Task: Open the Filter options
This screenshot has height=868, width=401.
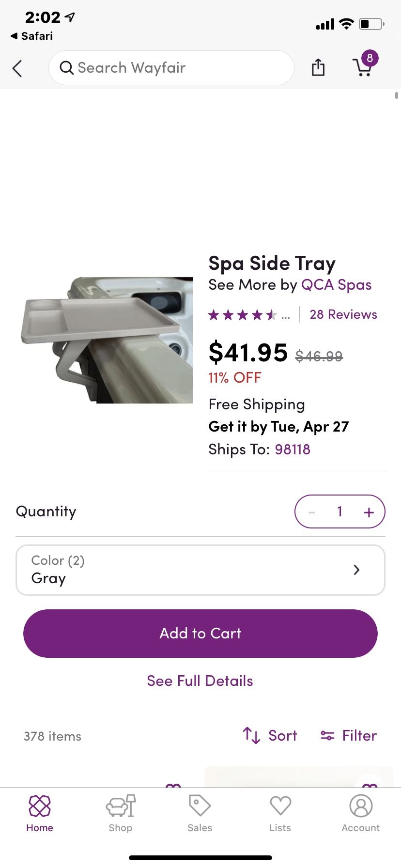Action: coord(348,735)
